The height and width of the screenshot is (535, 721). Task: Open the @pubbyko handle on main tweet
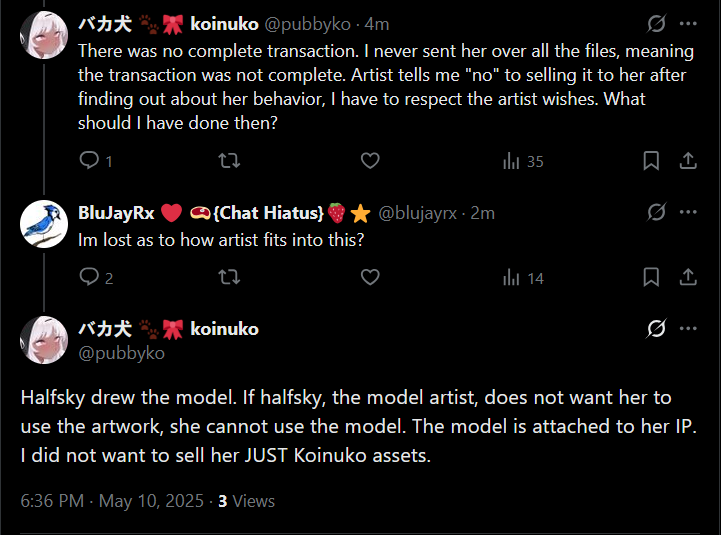coord(121,352)
